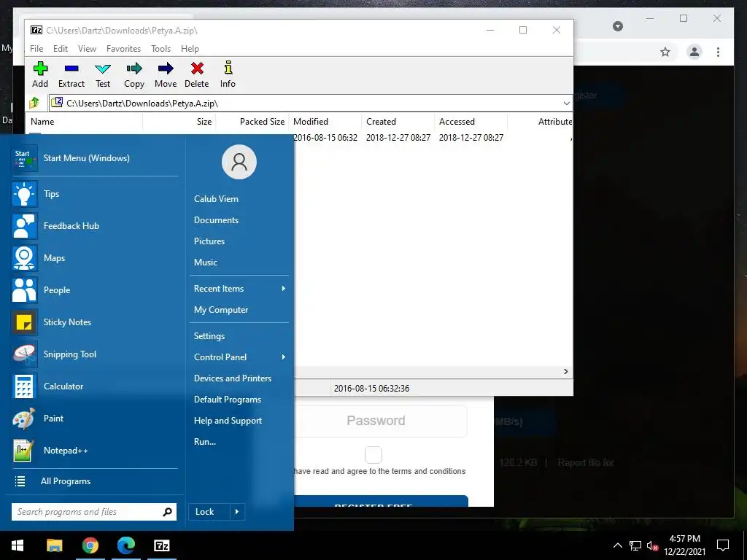Click the Windows Start button
The image size is (747, 560).
point(18,545)
